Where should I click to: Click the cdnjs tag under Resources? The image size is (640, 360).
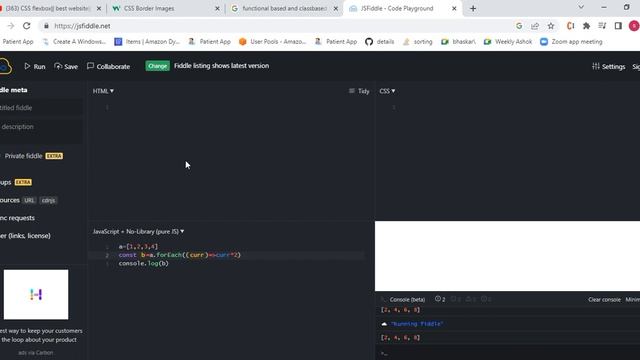click(x=48, y=200)
